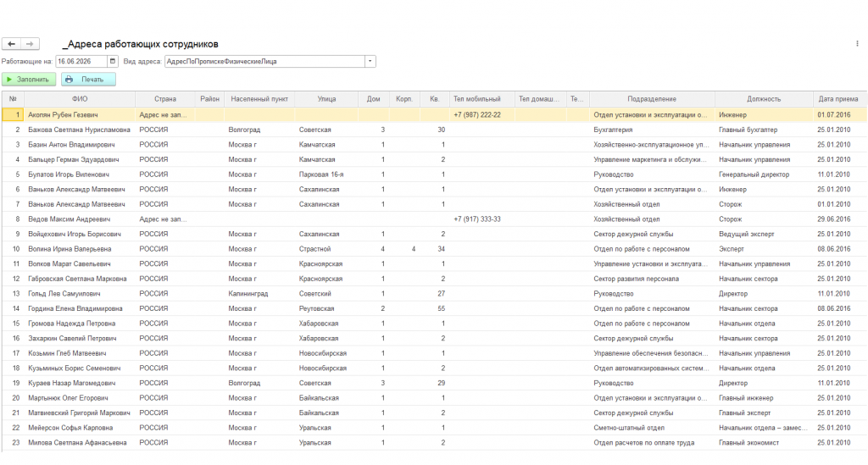This screenshot has width=868, height=465.
Task: Select row Акопян Рубен Гезевич
Action: click(x=435, y=115)
